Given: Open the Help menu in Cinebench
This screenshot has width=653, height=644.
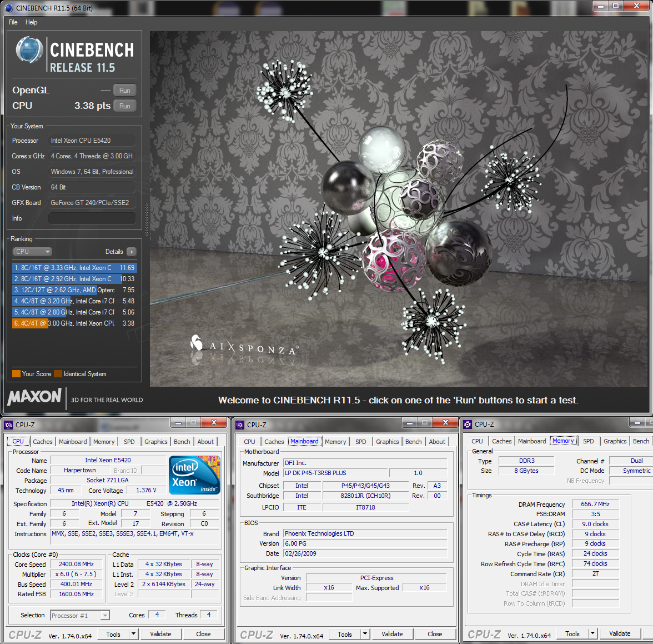Looking at the screenshot, I should [31, 23].
